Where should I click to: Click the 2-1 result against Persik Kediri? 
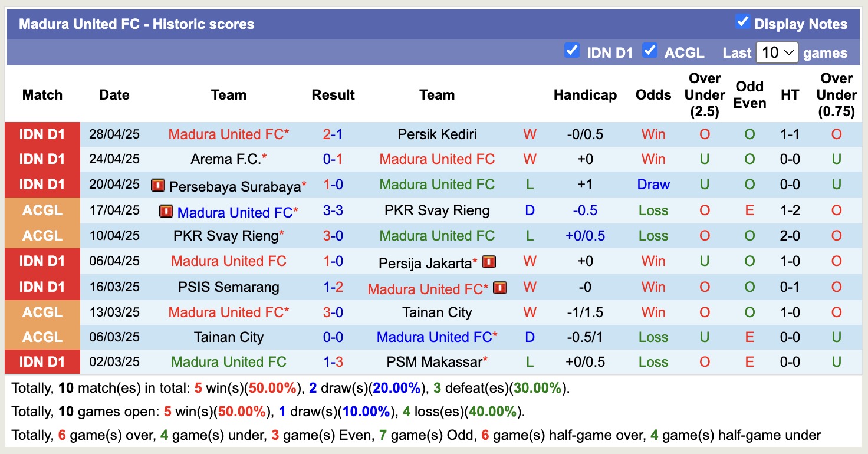[x=333, y=134]
